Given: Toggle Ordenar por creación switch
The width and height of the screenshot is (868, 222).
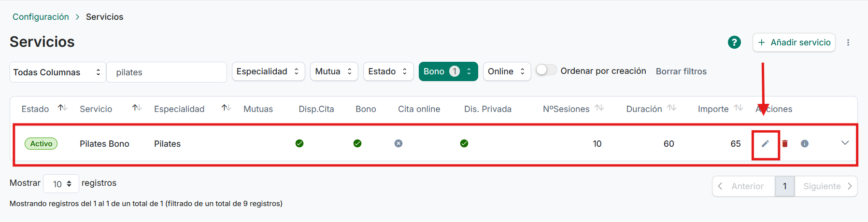Looking at the screenshot, I should (x=546, y=70).
